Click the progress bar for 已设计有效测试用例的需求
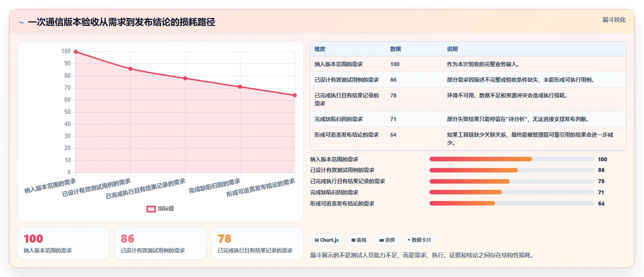Screen dimensions: 644x277 [512, 170]
